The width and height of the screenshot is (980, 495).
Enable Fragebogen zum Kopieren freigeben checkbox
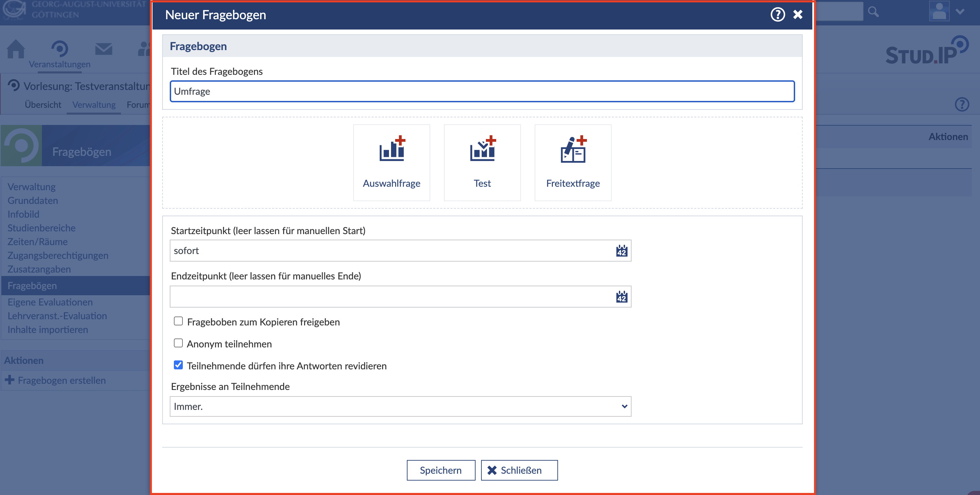(x=178, y=321)
